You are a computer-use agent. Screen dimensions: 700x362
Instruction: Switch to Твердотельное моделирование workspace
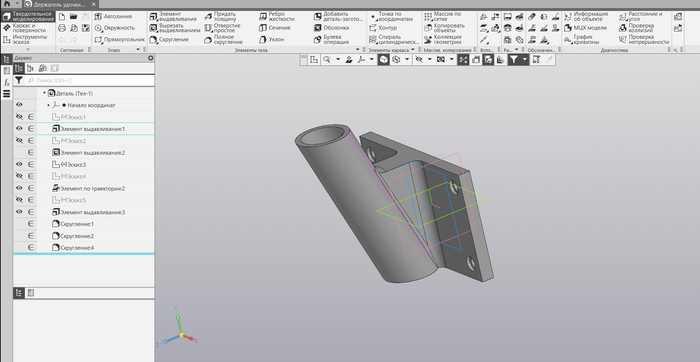pos(28,17)
